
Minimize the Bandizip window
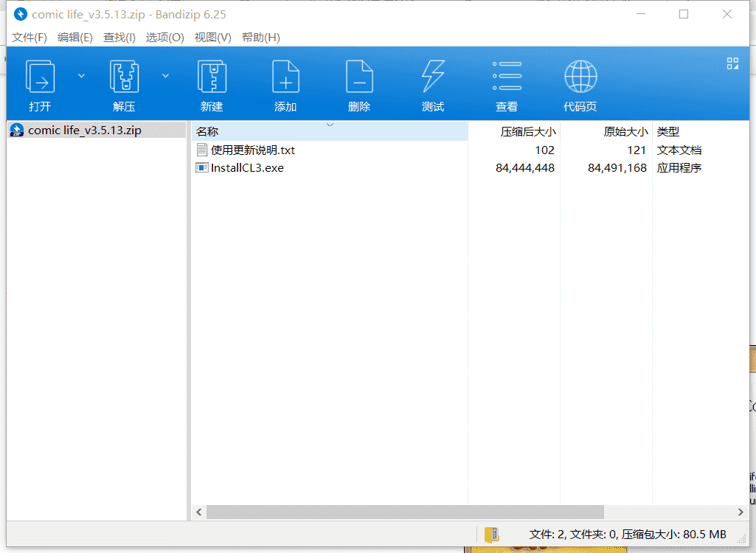pos(641,14)
